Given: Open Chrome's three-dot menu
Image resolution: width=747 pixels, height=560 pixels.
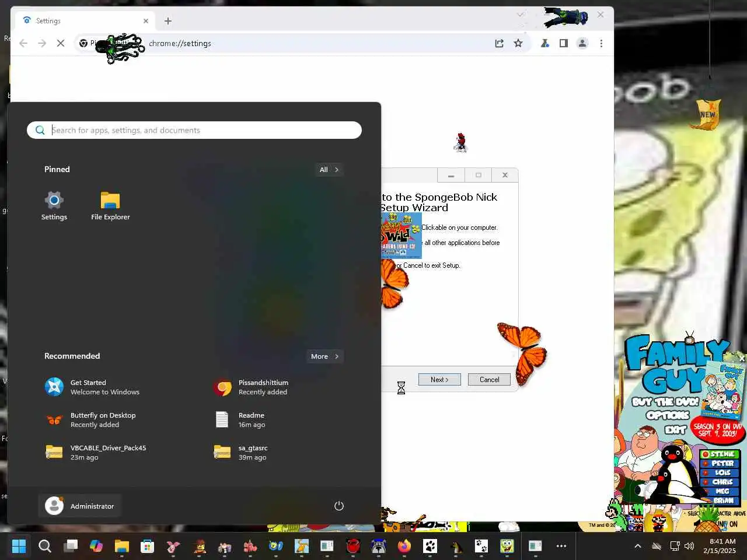Looking at the screenshot, I should 601,43.
